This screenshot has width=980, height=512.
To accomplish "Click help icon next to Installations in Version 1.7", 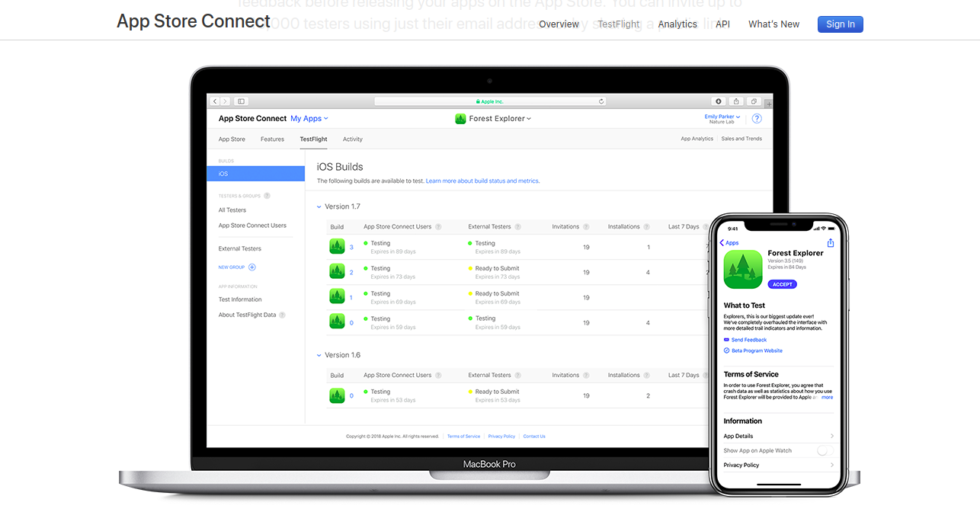I will coord(646,226).
